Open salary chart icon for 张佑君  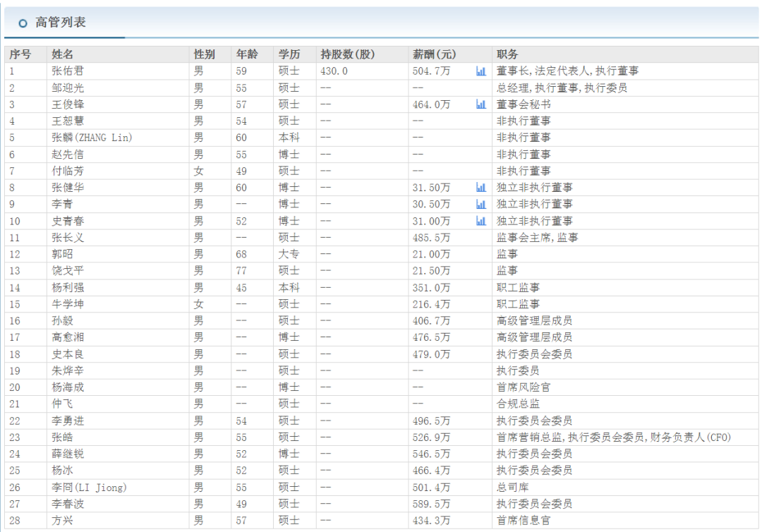(x=480, y=71)
